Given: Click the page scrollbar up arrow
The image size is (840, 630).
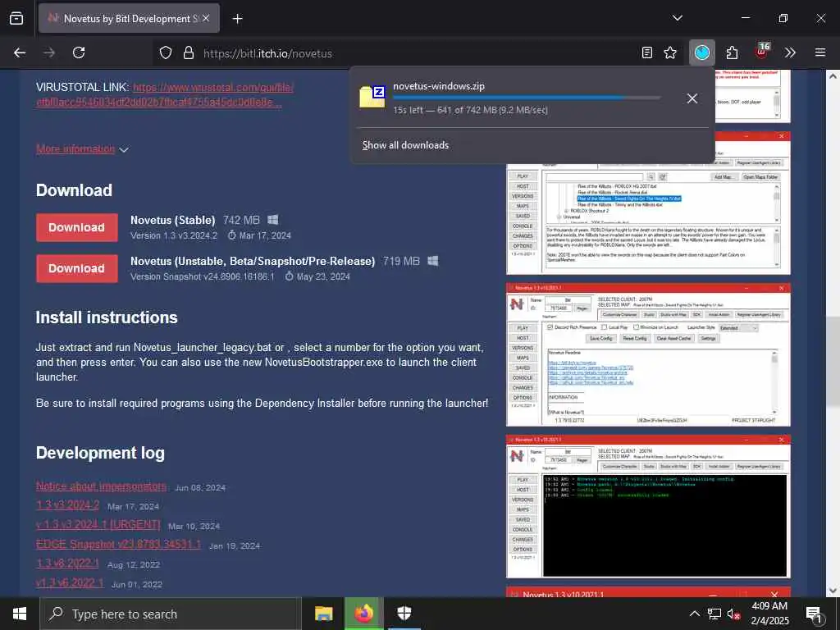Looking at the screenshot, I should coord(832,76).
